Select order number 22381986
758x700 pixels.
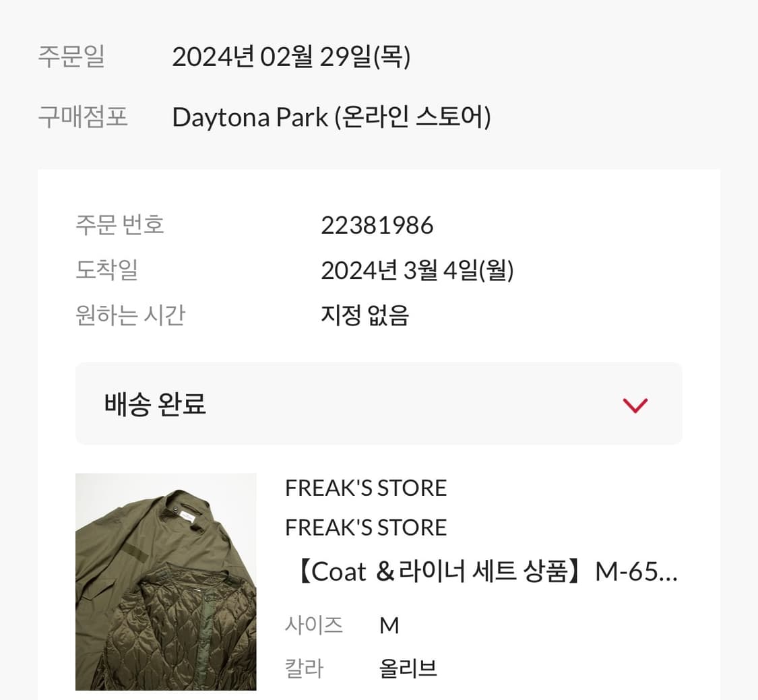(377, 226)
